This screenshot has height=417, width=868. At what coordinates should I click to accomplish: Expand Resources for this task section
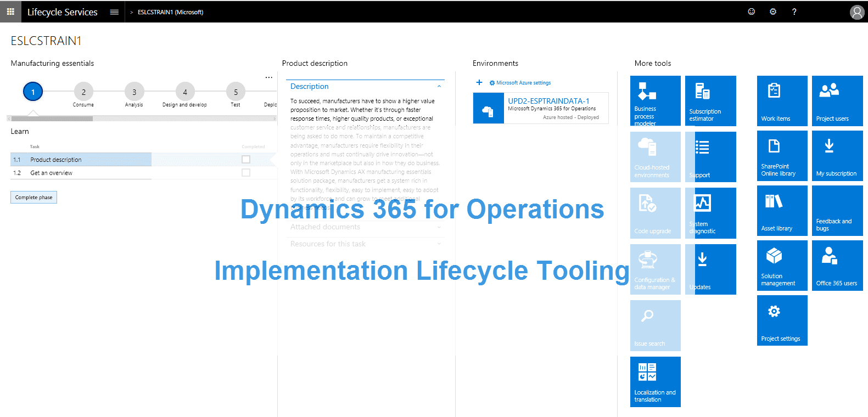[x=365, y=244]
